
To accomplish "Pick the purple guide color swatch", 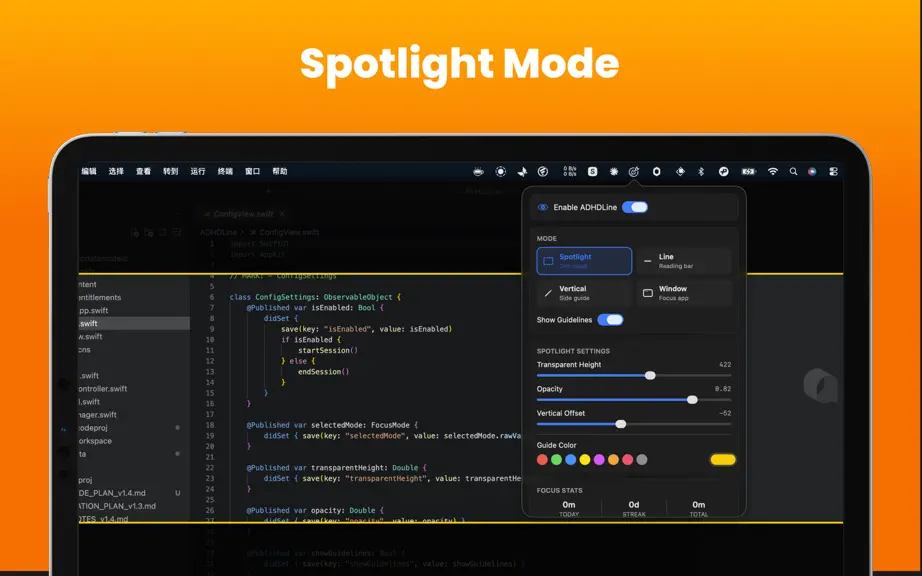I will [x=599, y=460].
